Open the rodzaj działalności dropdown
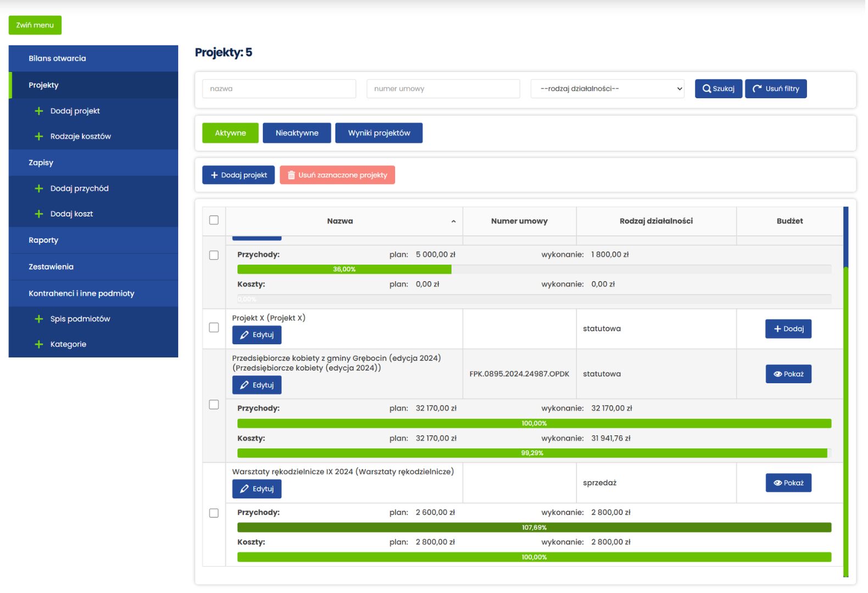Screen dimensions: 868x593 (607, 88)
